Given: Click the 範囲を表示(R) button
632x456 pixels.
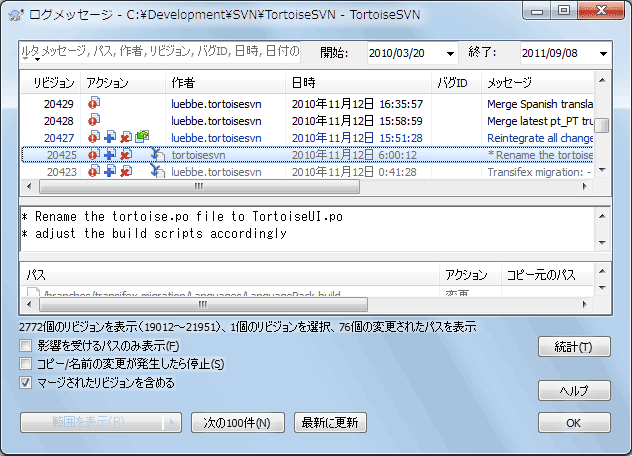Looking at the screenshot, I should [91, 423].
